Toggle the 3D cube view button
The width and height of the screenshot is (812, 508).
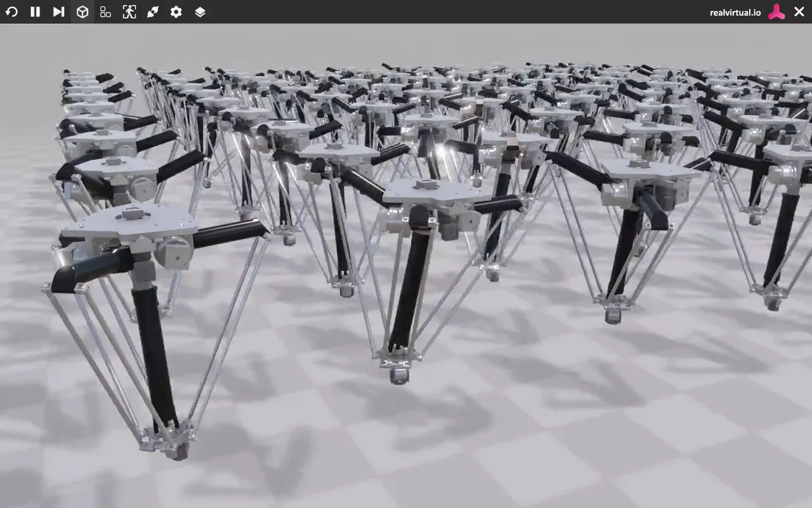pos(82,11)
